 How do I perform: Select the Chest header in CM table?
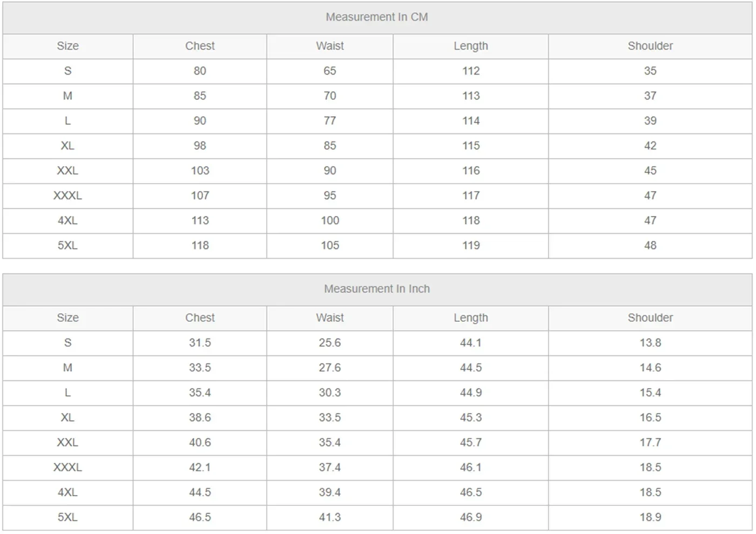[x=200, y=46]
